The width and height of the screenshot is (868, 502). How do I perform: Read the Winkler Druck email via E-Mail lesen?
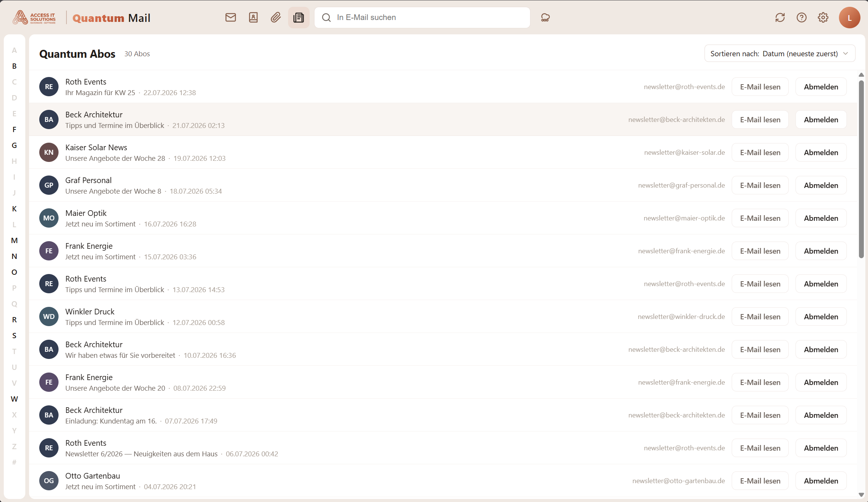[x=760, y=317]
